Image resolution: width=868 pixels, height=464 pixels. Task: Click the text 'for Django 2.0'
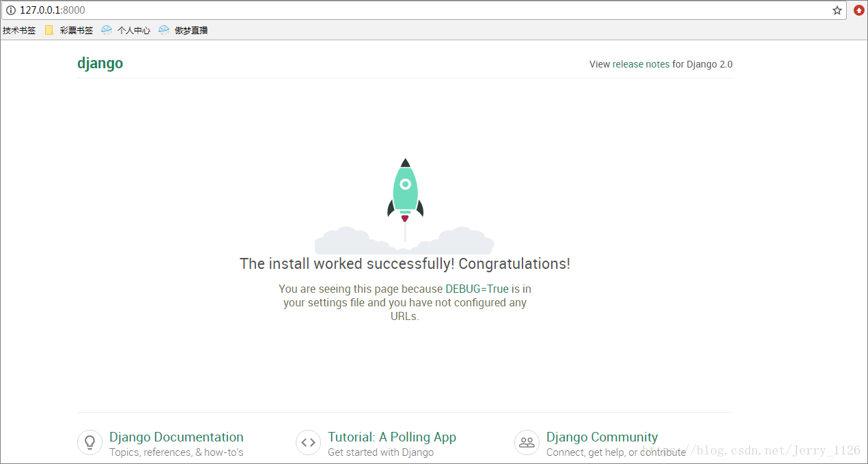703,64
